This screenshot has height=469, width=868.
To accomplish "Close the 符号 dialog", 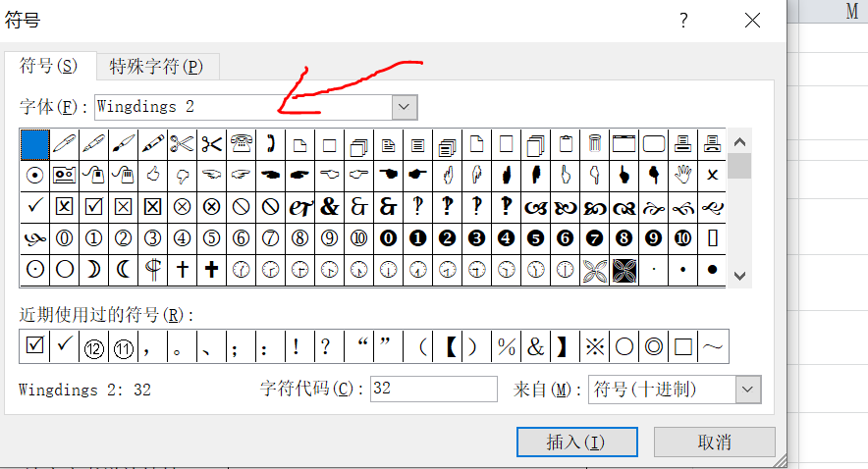I will pyautogui.click(x=752, y=21).
